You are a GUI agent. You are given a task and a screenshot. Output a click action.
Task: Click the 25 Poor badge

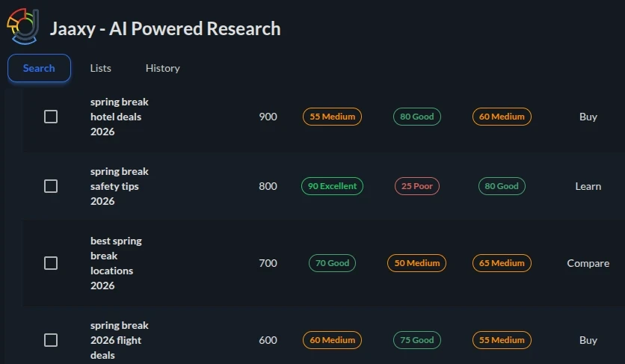[416, 186]
